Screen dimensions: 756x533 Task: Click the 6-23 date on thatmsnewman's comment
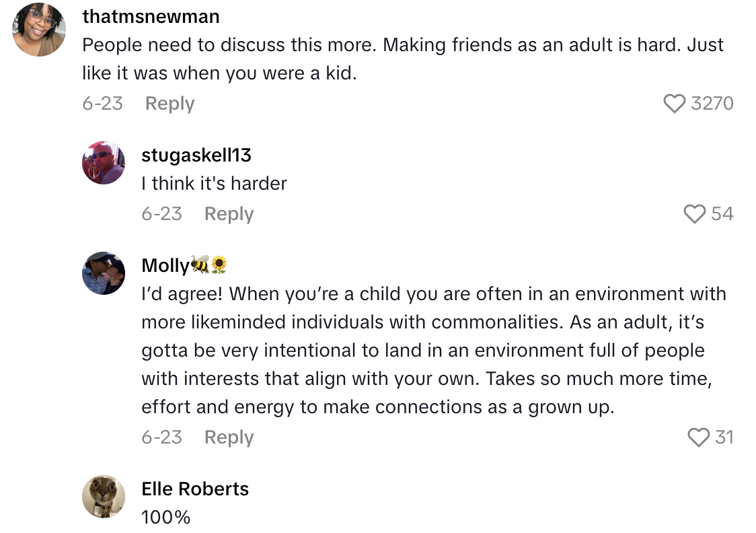tap(102, 104)
